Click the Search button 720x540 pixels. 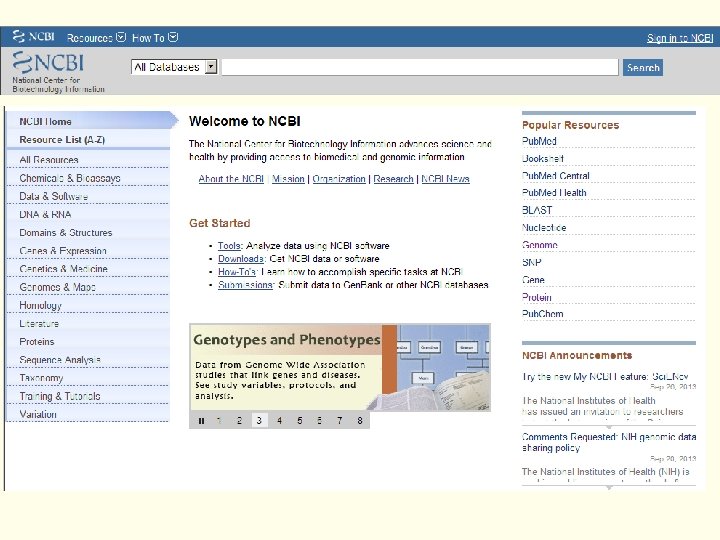(642, 68)
